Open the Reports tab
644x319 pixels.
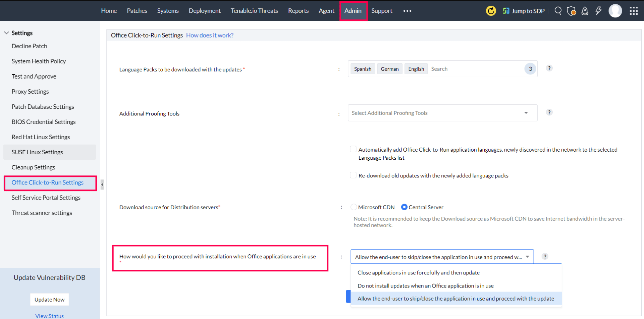coord(298,11)
